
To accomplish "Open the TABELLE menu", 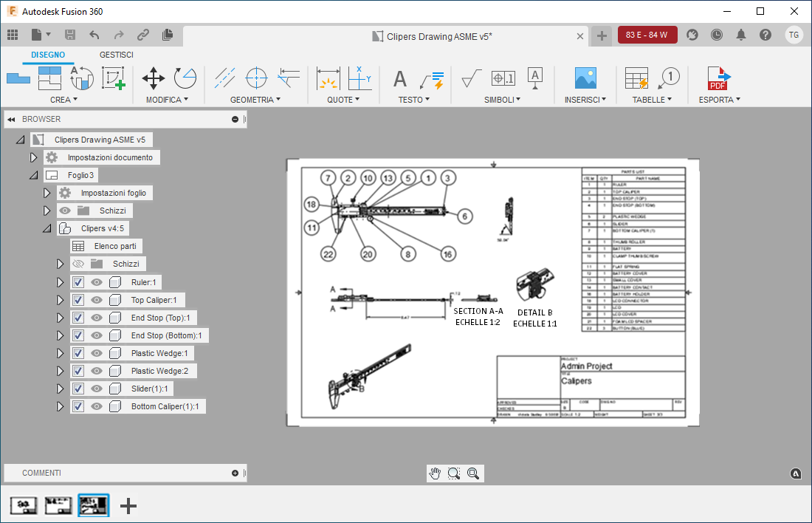I will pos(652,100).
